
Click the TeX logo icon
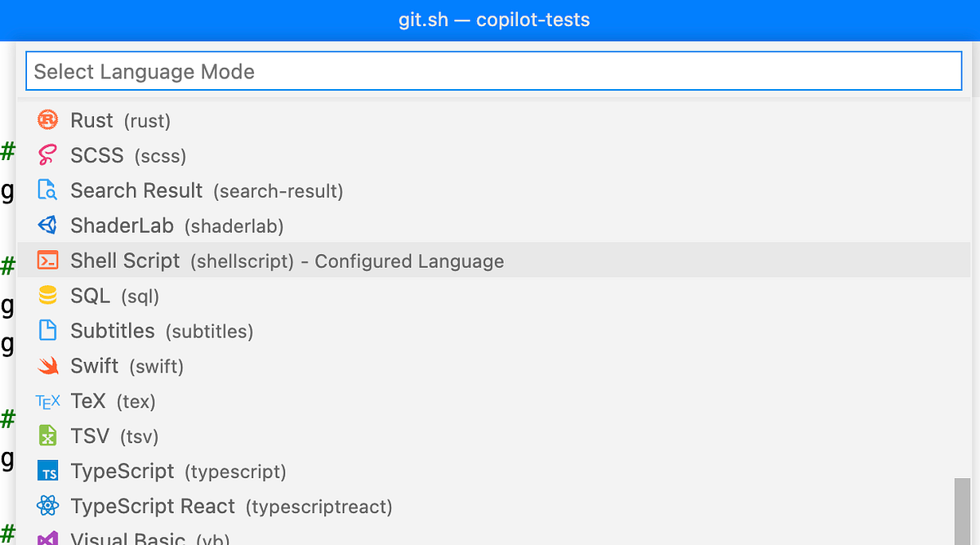[47, 401]
